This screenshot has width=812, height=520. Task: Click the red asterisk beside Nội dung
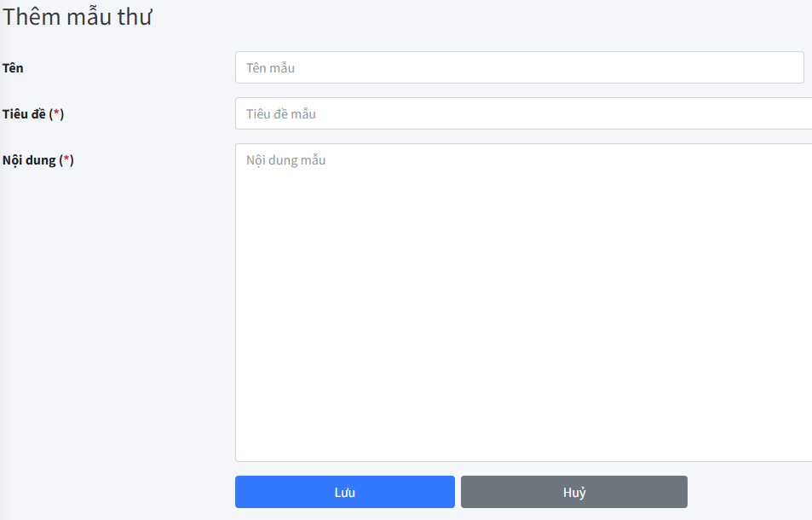pos(67,159)
